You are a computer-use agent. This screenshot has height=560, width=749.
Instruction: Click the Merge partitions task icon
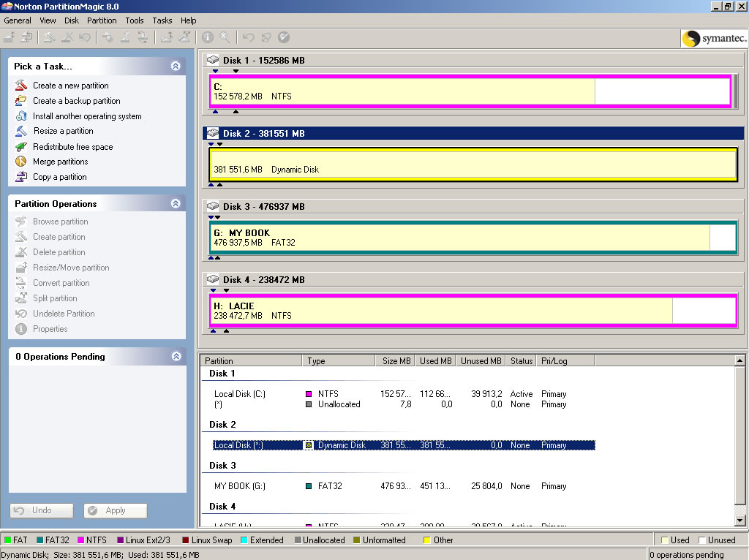[21, 162]
